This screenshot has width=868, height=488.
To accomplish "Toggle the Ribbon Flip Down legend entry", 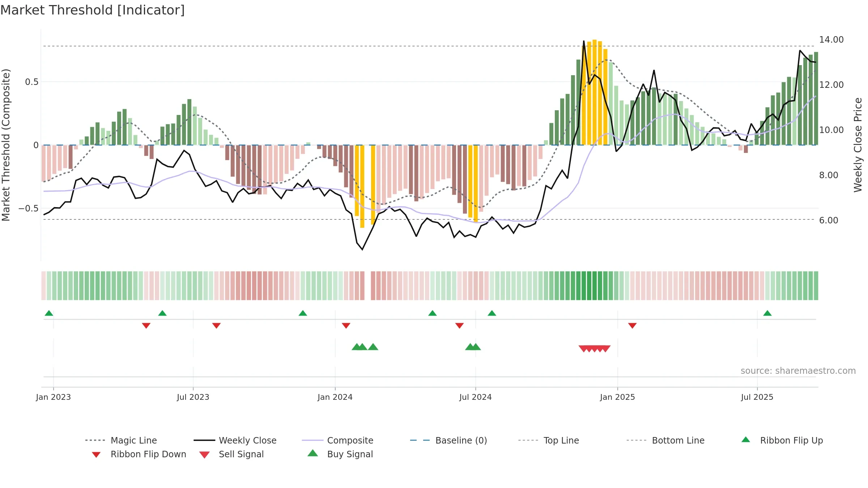I will [139, 454].
